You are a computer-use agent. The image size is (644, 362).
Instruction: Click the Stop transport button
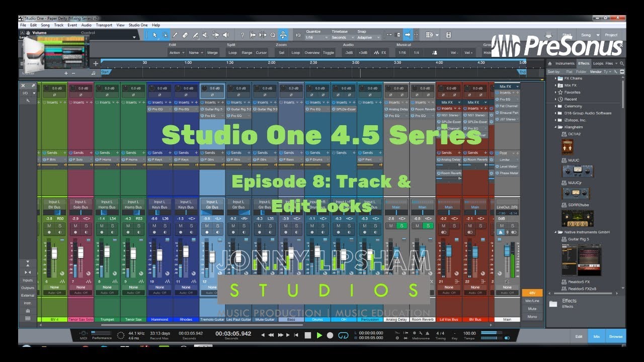point(307,335)
